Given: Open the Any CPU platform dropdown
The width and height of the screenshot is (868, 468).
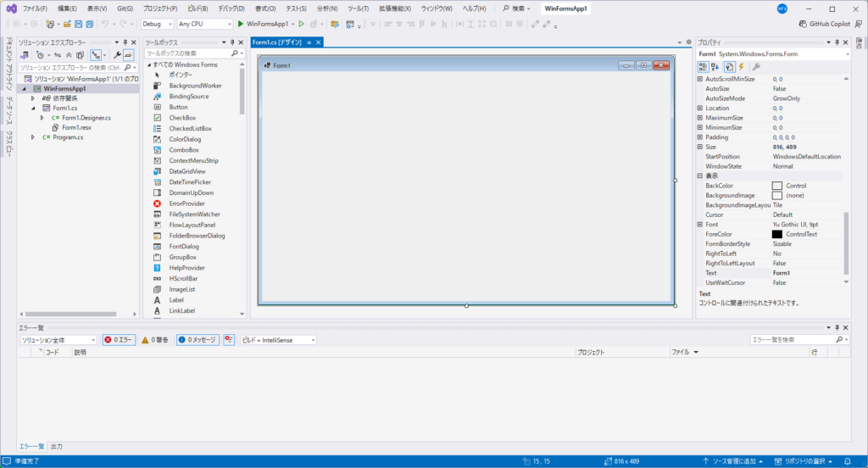Looking at the screenshot, I should click(x=204, y=24).
